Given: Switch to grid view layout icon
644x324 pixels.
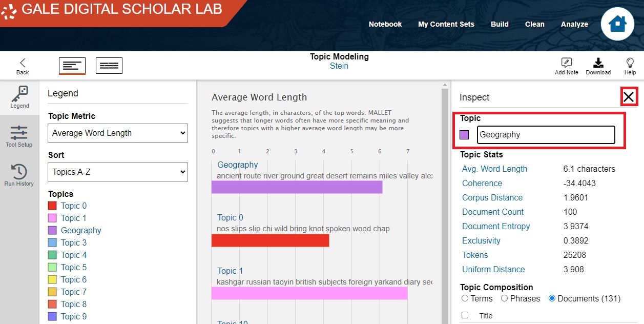Looking at the screenshot, I should tap(109, 66).
